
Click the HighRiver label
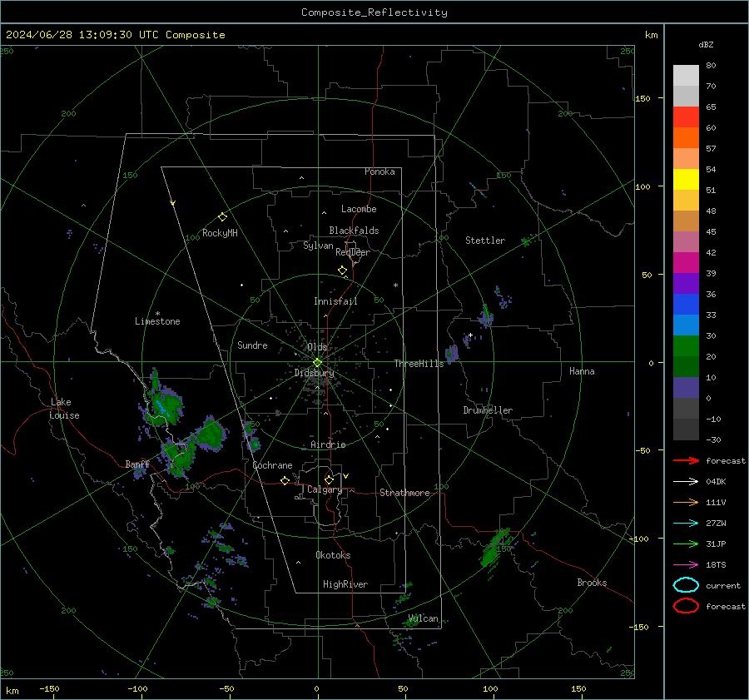[x=345, y=584]
